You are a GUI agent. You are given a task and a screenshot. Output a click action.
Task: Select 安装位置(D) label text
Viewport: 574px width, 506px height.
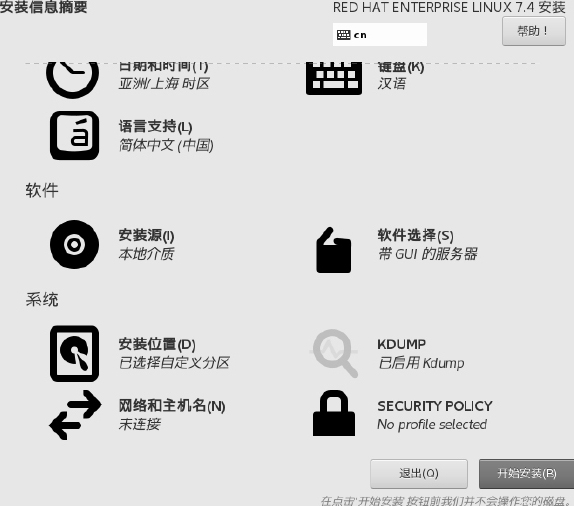click(157, 344)
